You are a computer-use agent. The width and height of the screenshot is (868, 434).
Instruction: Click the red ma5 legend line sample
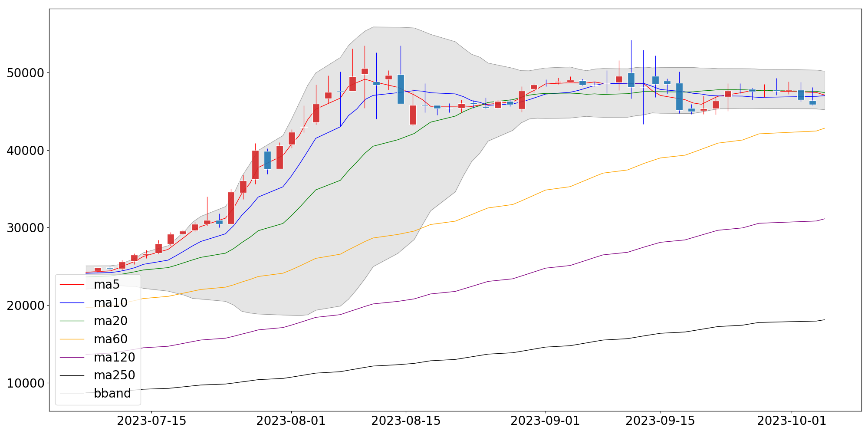tap(72, 285)
